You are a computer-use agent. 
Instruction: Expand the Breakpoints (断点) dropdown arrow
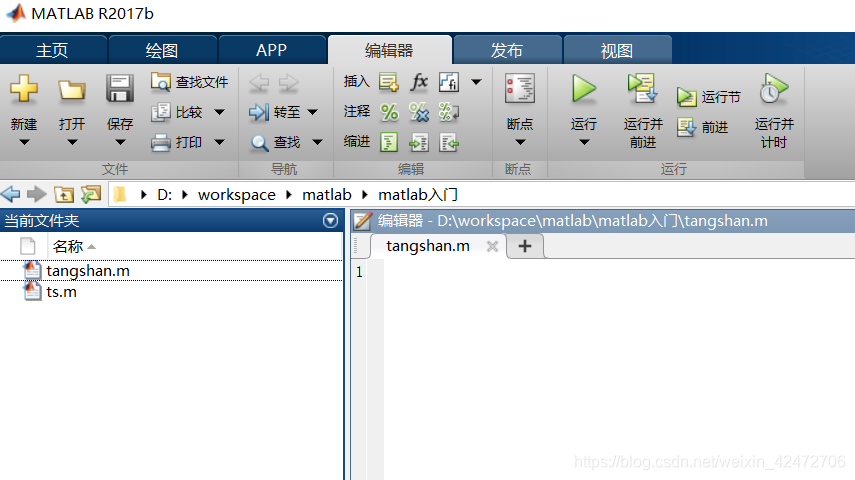tap(520, 142)
